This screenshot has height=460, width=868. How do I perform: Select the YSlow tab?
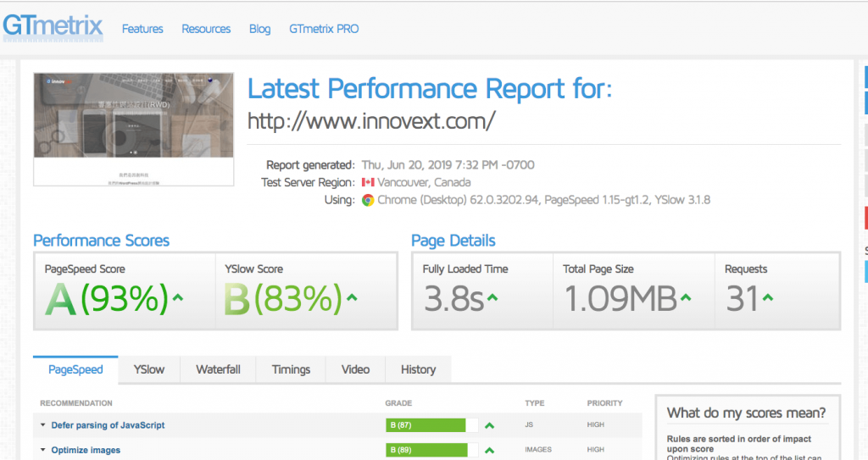click(149, 369)
